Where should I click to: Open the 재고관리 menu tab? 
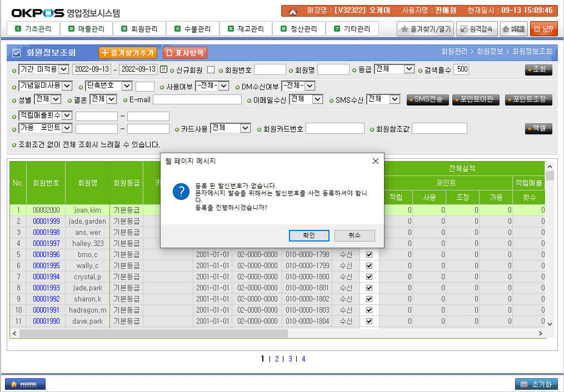(246, 29)
